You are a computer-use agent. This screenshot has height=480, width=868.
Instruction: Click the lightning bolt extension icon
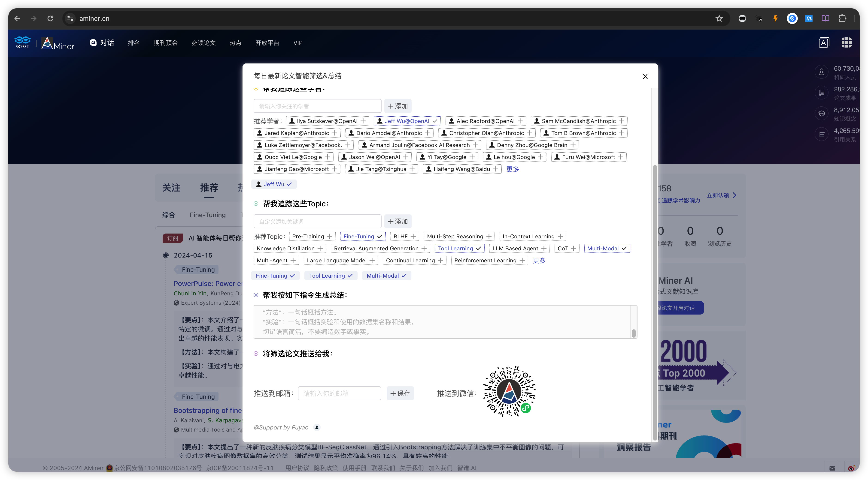click(775, 18)
